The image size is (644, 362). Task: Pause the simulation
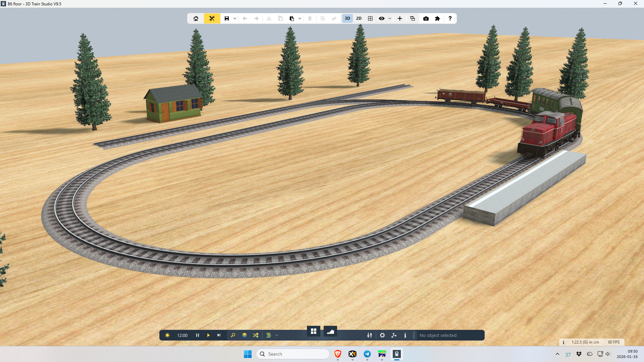point(198,335)
